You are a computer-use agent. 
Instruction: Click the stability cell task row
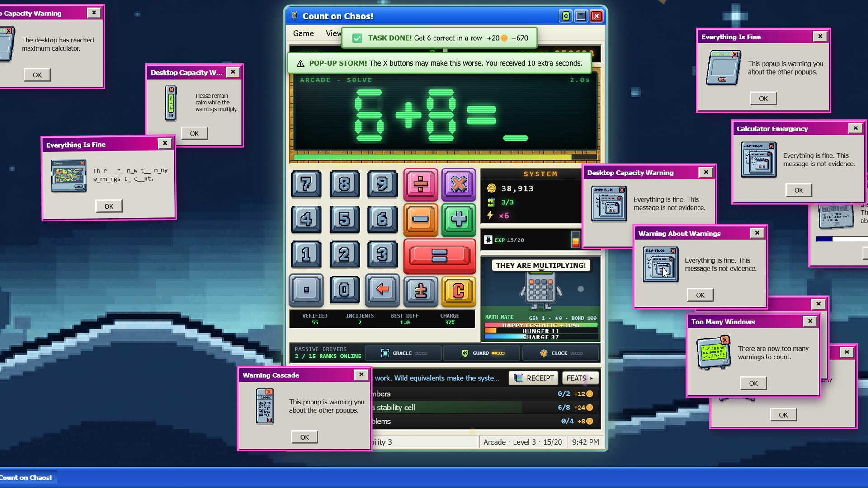486,408
